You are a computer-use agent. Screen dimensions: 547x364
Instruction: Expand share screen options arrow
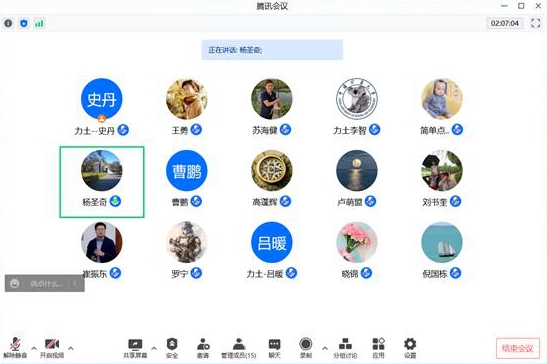click(154, 348)
